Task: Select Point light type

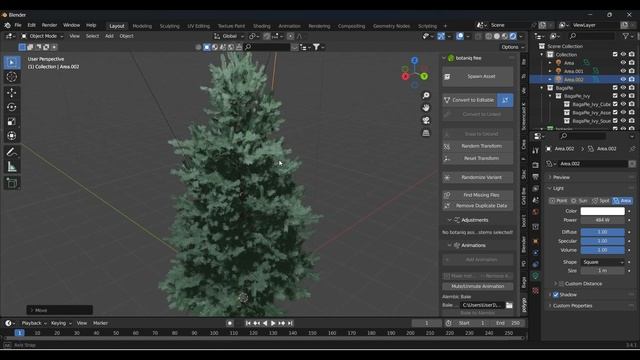Action: click(558, 201)
